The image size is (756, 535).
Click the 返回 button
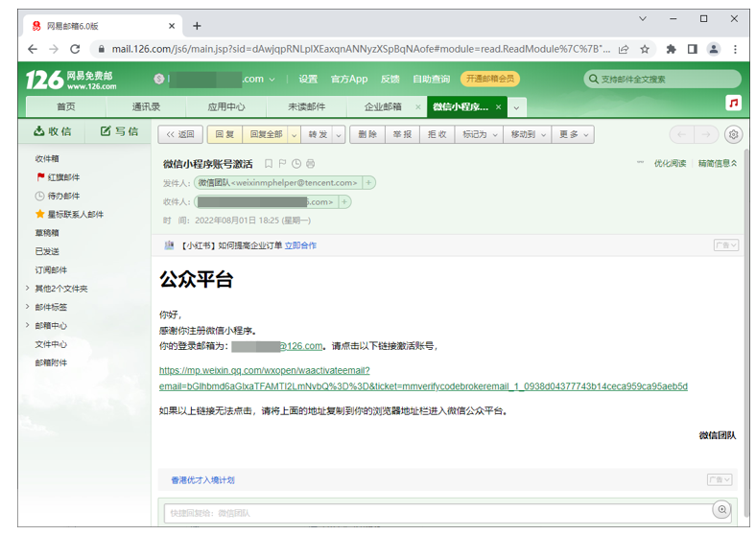click(x=180, y=134)
